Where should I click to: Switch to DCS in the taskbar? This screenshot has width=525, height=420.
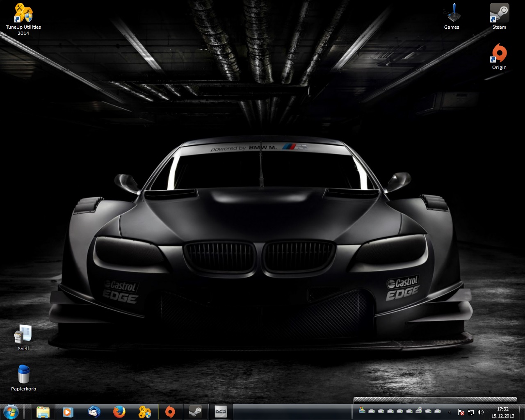tap(221, 412)
